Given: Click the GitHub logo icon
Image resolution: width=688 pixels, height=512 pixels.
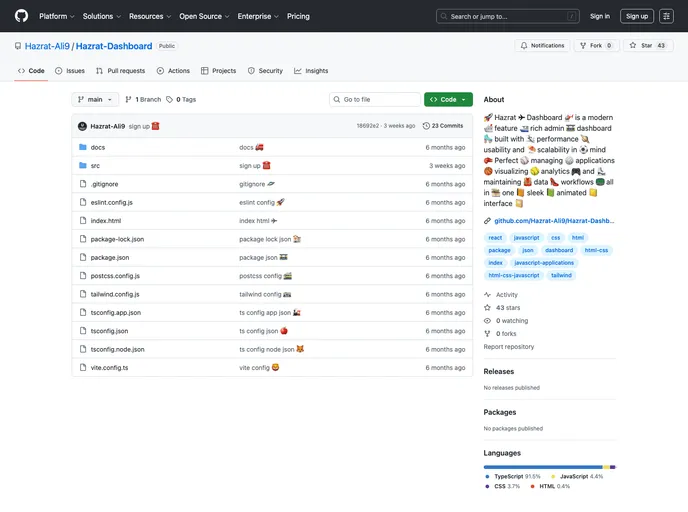Looking at the screenshot, I should click(21, 16).
